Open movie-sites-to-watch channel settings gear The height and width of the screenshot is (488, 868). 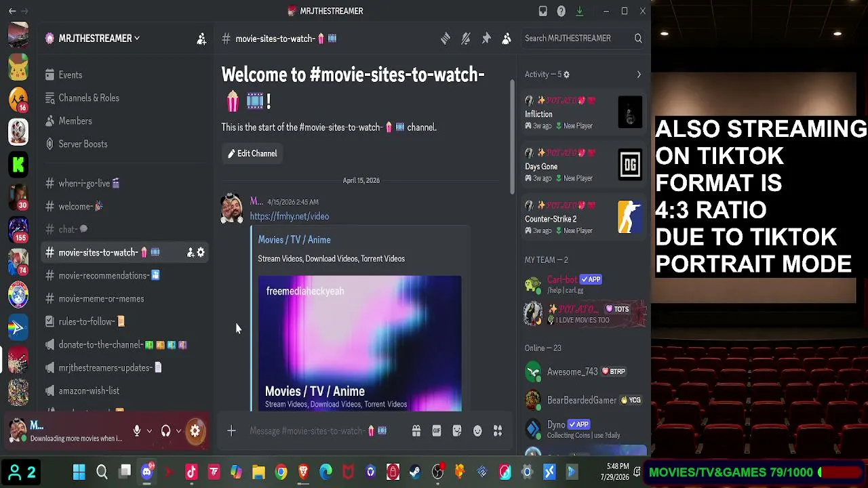(x=201, y=253)
